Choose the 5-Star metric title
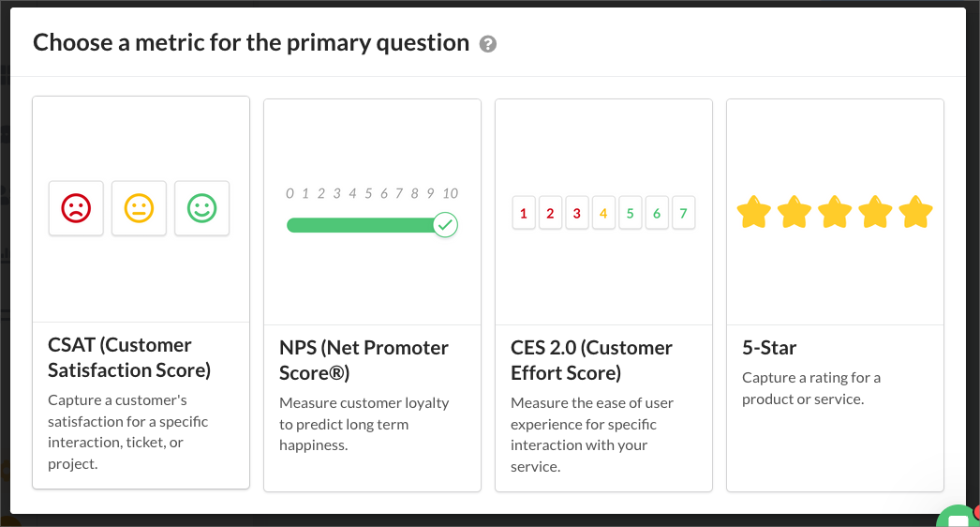Image resolution: width=980 pixels, height=527 pixels. click(769, 347)
